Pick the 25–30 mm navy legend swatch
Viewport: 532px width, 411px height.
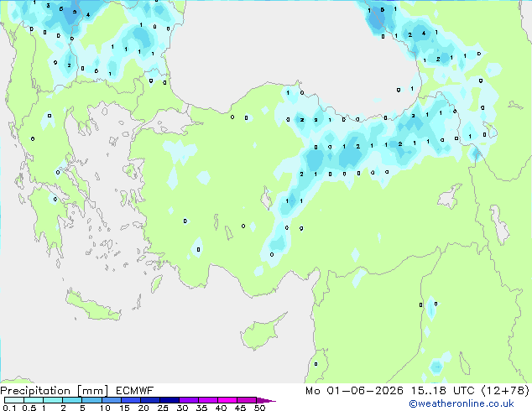click(x=170, y=400)
